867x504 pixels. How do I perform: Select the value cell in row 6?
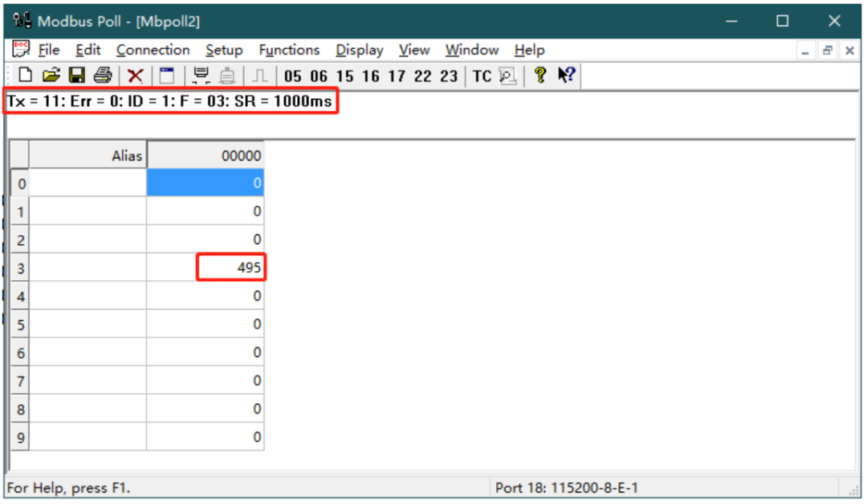[206, 352]
